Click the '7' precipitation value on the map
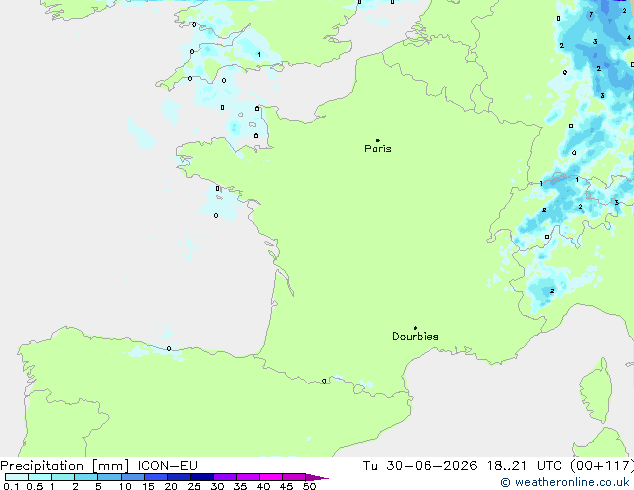 [591, 15]
